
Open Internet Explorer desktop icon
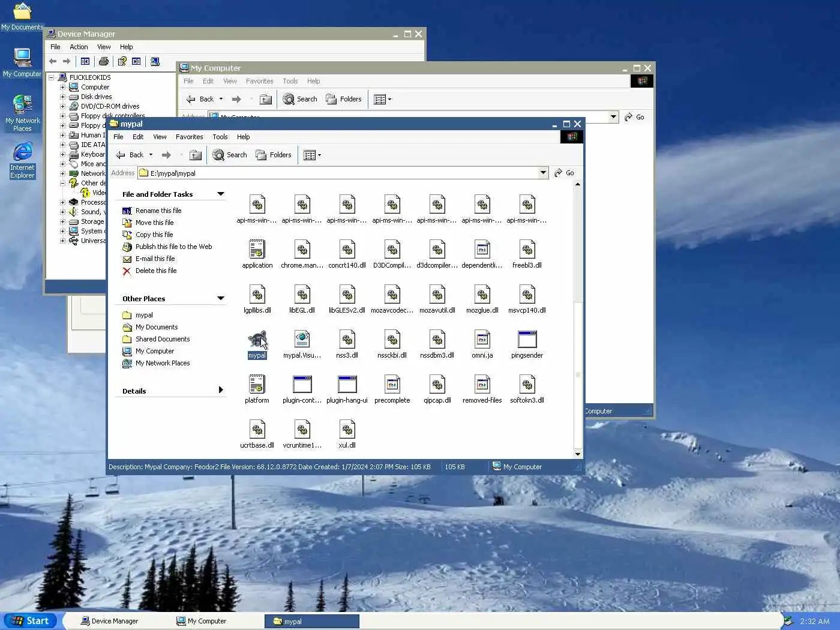coord(22,160)
